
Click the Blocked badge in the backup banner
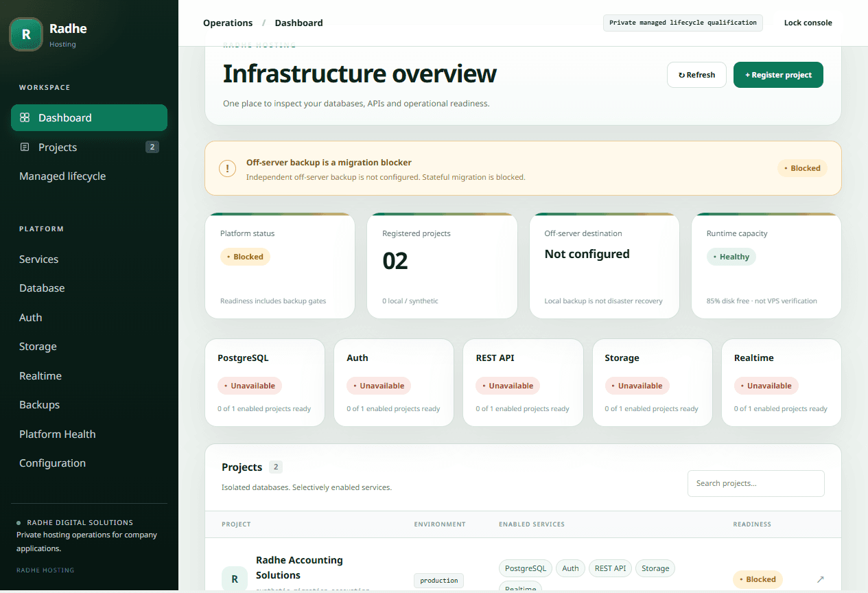coord(802,168)
